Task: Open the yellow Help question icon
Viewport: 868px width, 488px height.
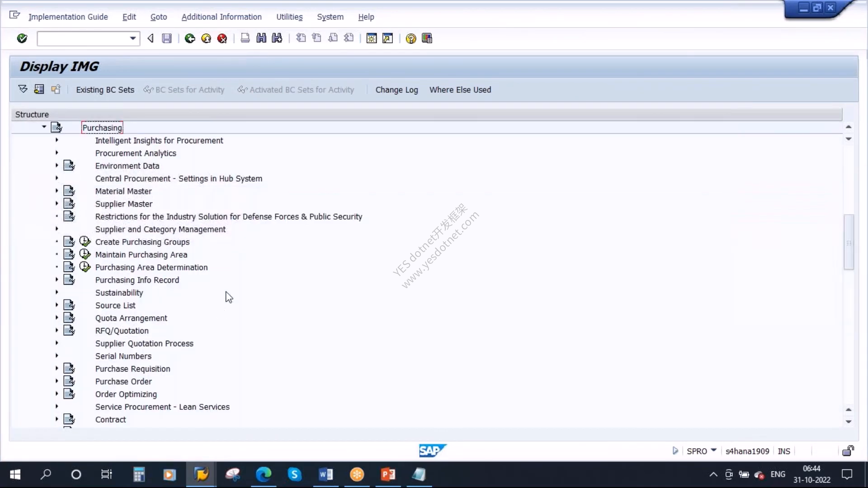Action: [410, 38]
